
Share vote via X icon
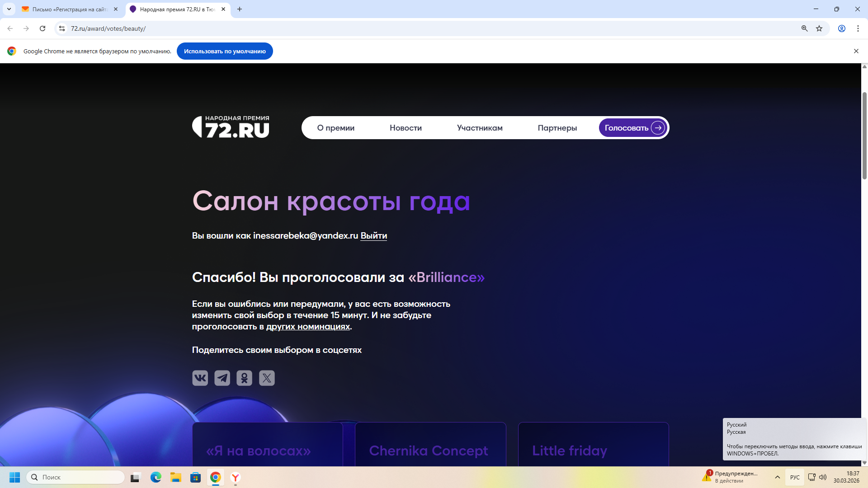coord(267,378)
